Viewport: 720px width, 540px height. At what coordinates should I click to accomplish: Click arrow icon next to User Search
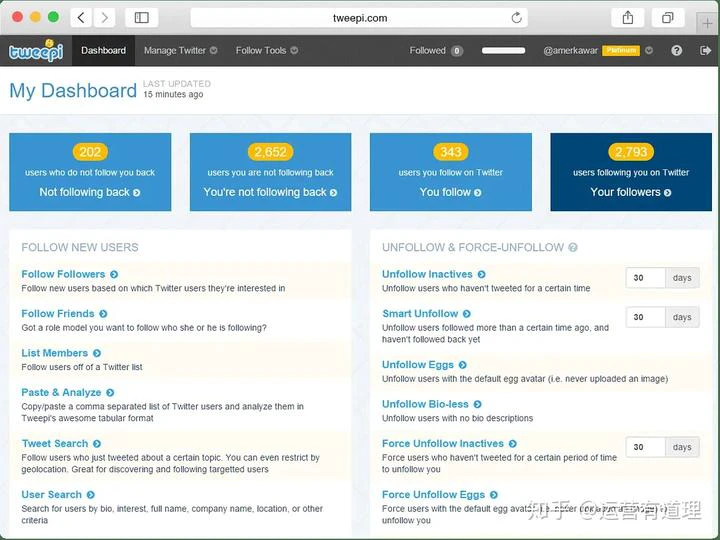click(90, 495)
